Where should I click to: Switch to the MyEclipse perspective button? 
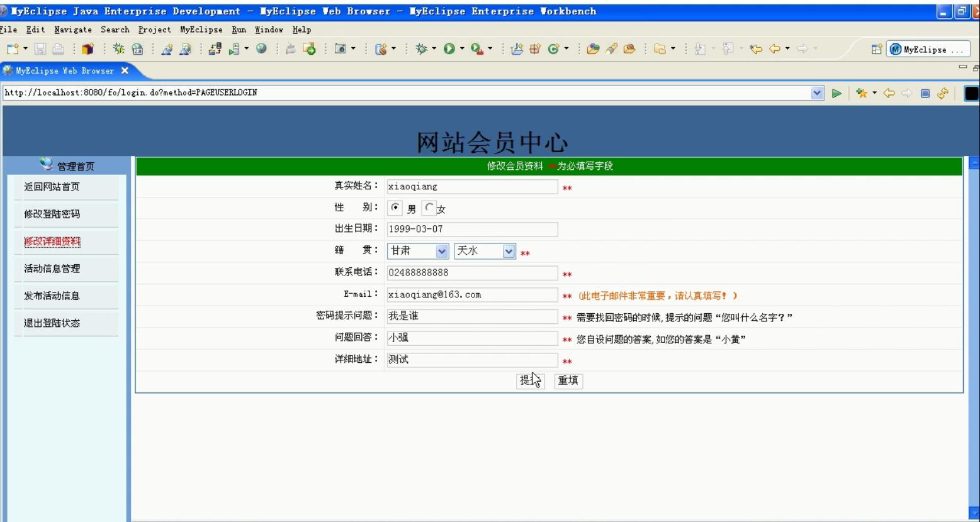coord(928,49)
